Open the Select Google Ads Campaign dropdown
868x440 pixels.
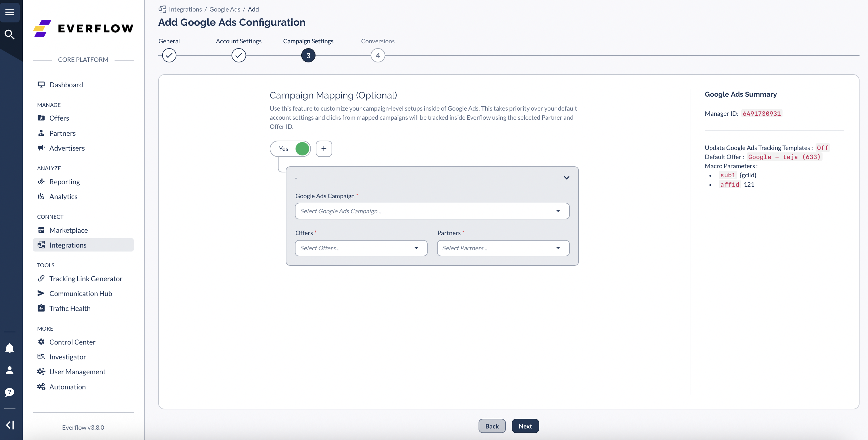[432, 211]
